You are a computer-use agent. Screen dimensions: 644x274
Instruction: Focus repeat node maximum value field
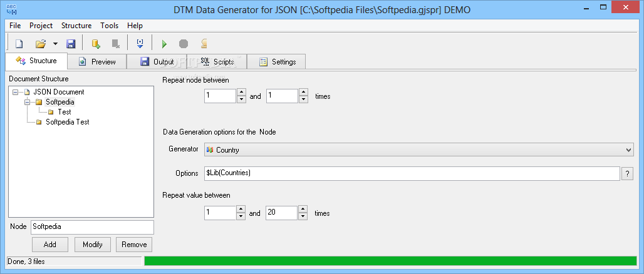[x=282, y=96]
